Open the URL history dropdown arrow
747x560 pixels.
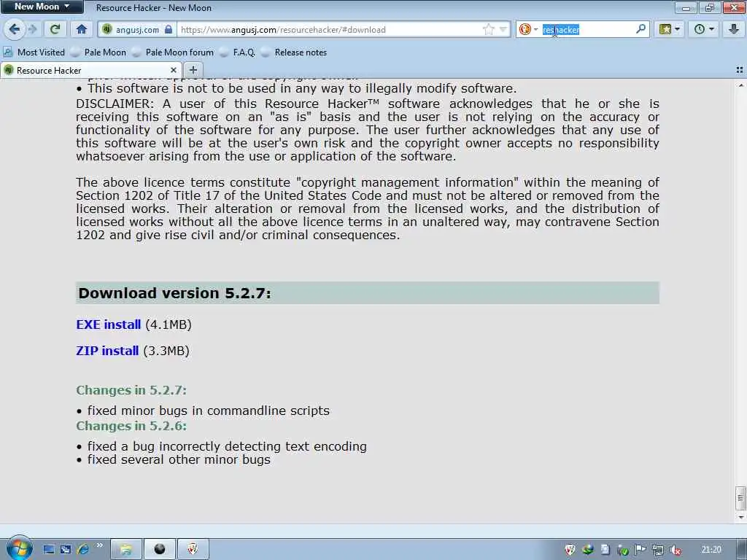pos(503,29)
